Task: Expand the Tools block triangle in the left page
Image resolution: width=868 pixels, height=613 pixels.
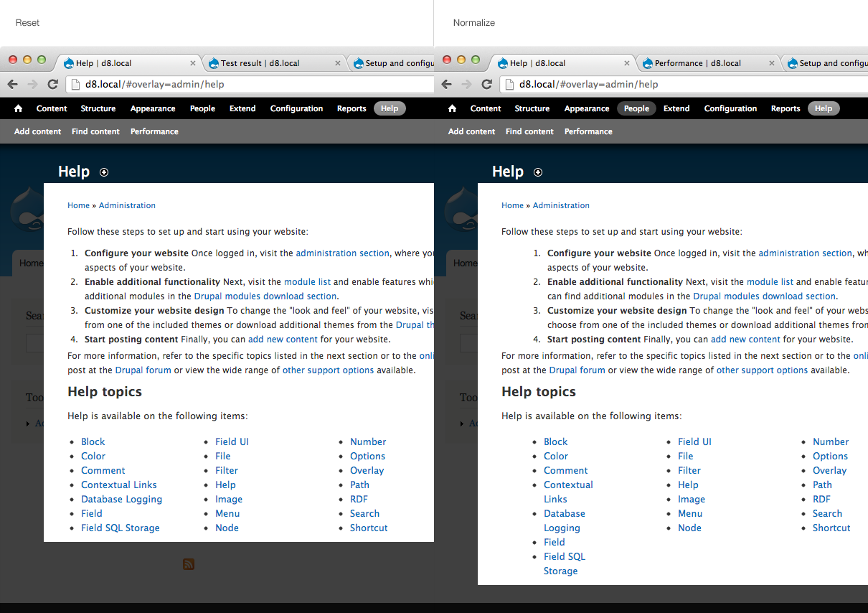Action: click(x=28, y=424)
